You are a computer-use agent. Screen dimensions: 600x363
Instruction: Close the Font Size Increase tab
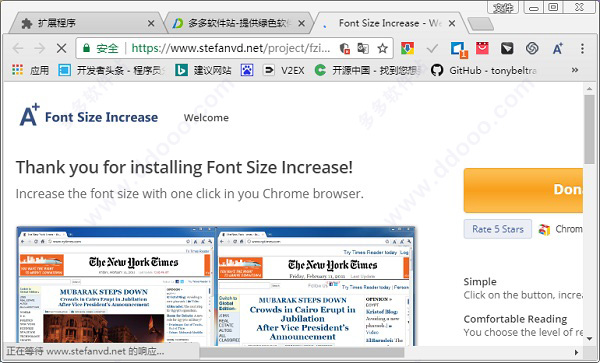click(x=452, y=24)
